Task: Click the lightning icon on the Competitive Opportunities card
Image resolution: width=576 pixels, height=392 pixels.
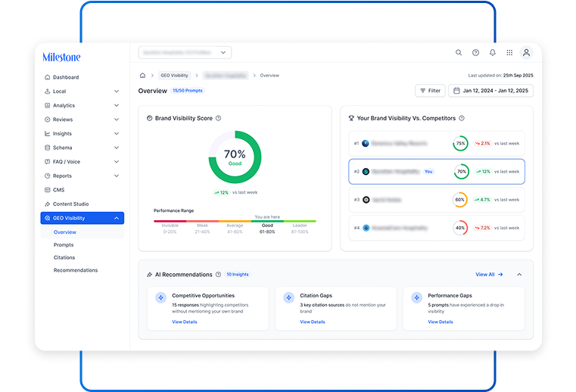Action: tap(161, 297)
